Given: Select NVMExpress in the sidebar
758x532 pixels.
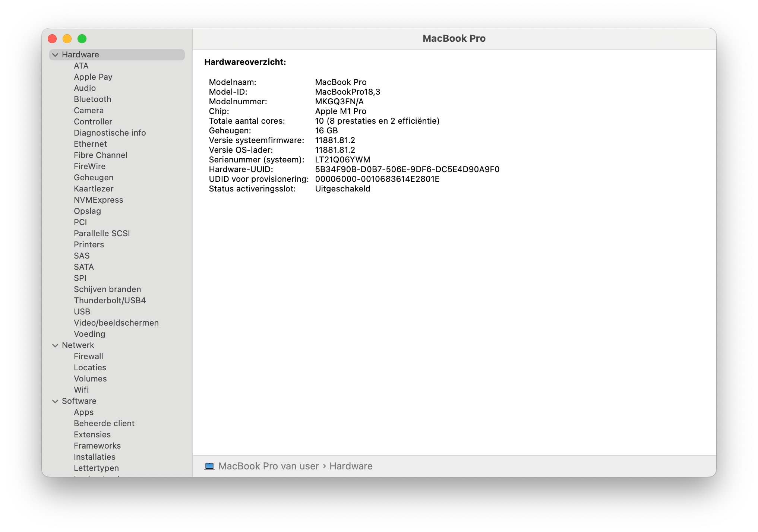Looking at the screenshot, I should pyautogui.click(x=98, y=200).
